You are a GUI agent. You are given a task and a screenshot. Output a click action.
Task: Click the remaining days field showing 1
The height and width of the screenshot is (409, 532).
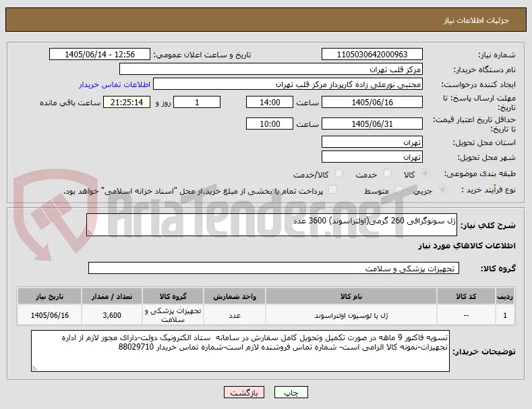coord(197,103)
